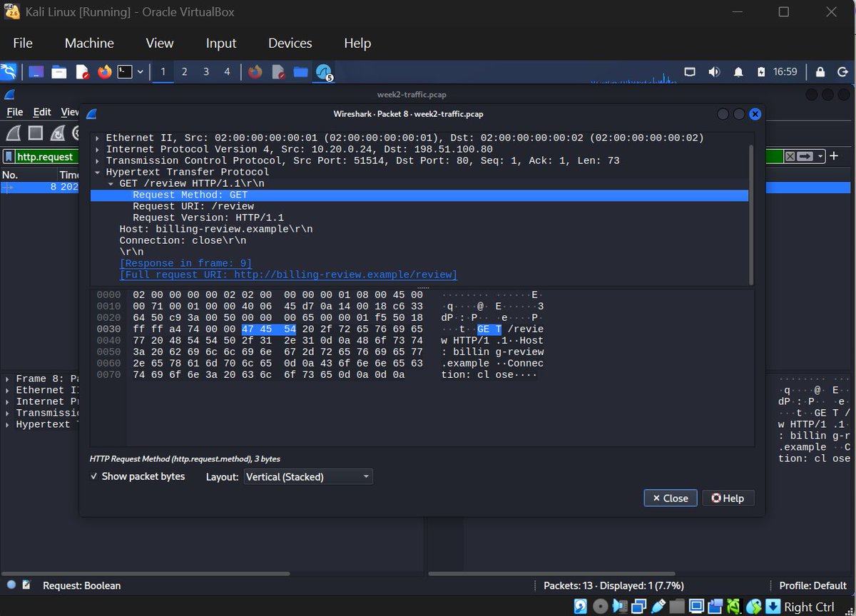Click the Wireshark taskbar icon with badge 5
856x616 pixels.
point(324,72)
